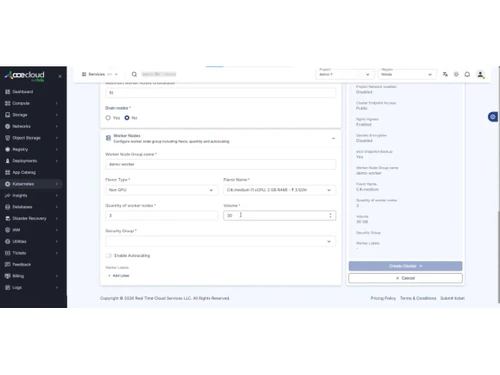
Task: Click the top search input field
Action: (159, 74)
